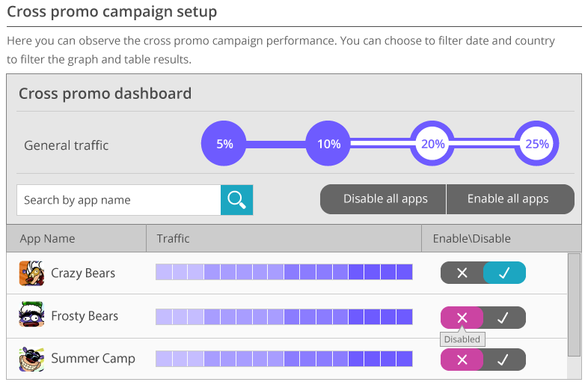This screenshot has width=588, height=388.
Task: Set general traffic to 25%
Action: tap(536, 144)
